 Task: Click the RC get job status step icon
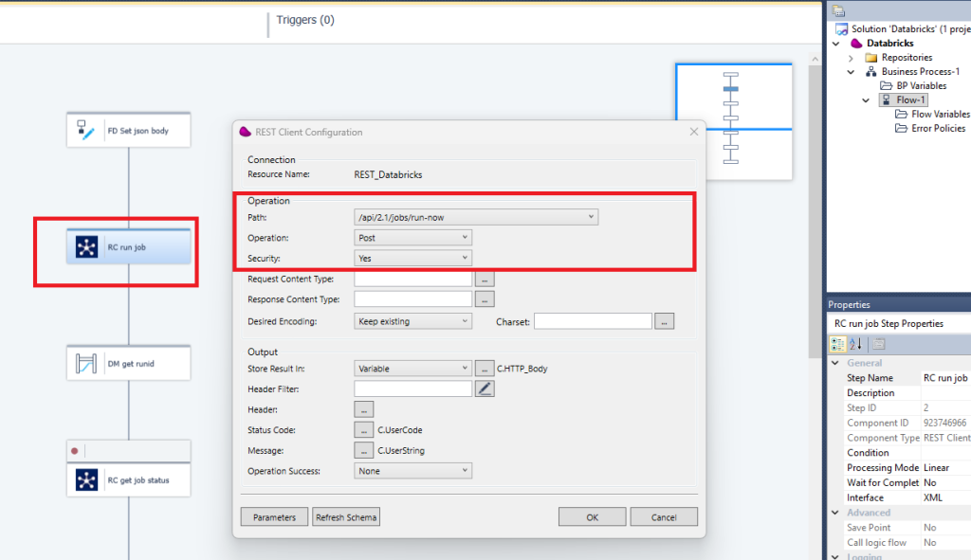[86, 480]
